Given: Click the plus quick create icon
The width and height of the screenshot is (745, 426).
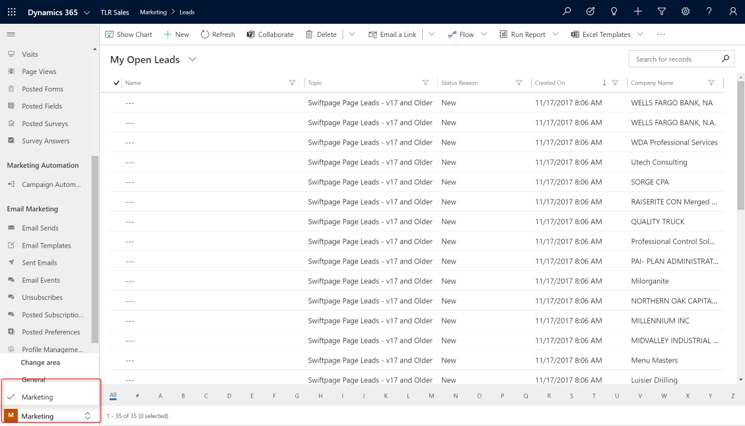Looking at the screenshot, I should tap(638, 11).
